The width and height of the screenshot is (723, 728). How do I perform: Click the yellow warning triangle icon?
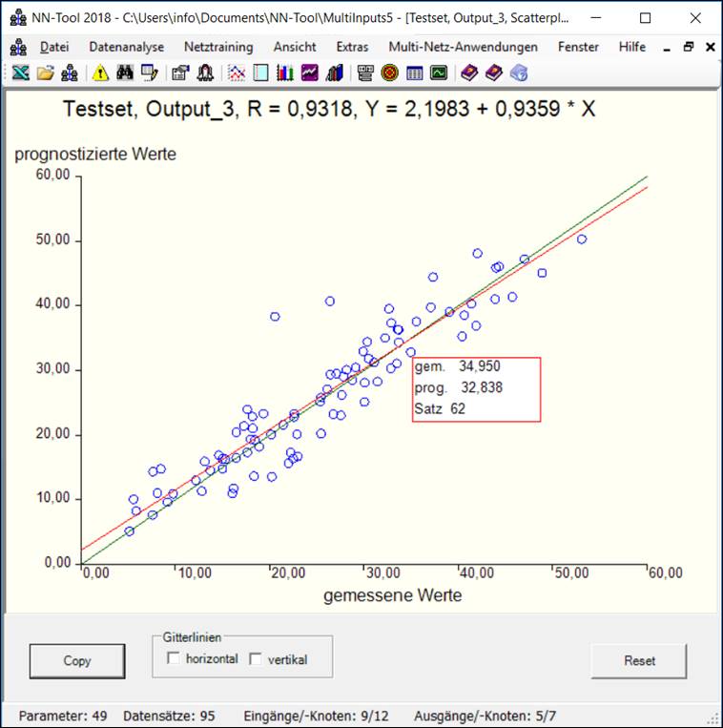(x=100, y=73)
